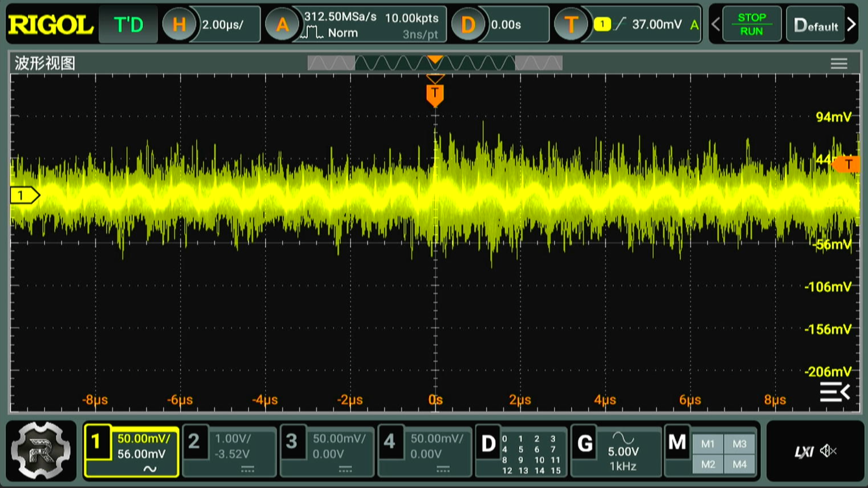Screen dimensions: 868x488
Task: Open the Trigger T settings icon
Action: pyautogui.click(x=571, y=24)
